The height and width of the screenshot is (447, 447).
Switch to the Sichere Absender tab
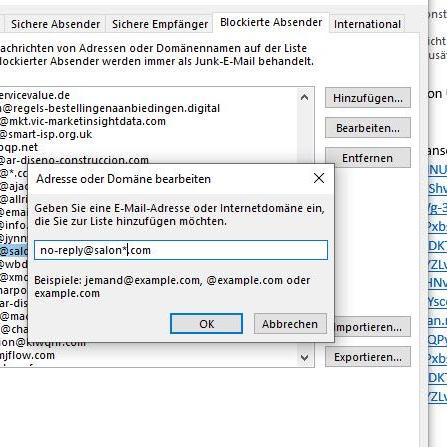pyautogui.click(x=55, y=24)
